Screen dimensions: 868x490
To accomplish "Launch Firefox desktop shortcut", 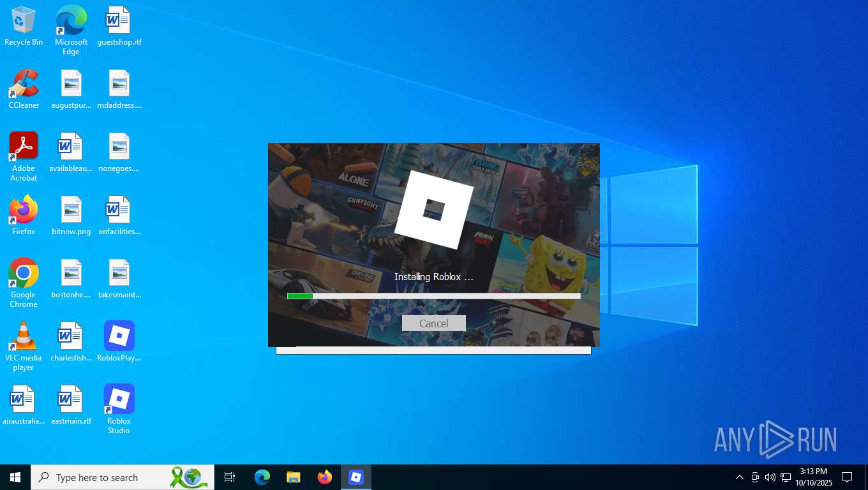I will pos(24,216).
